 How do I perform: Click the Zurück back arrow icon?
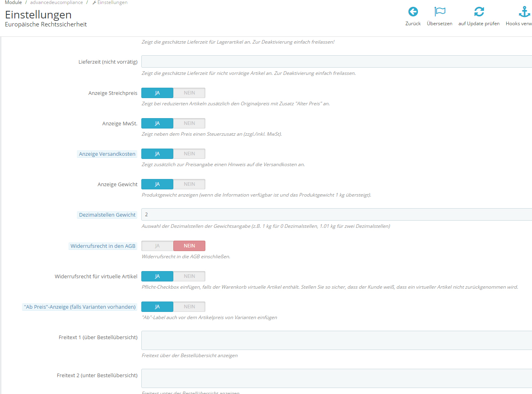[x=413, y=12]
